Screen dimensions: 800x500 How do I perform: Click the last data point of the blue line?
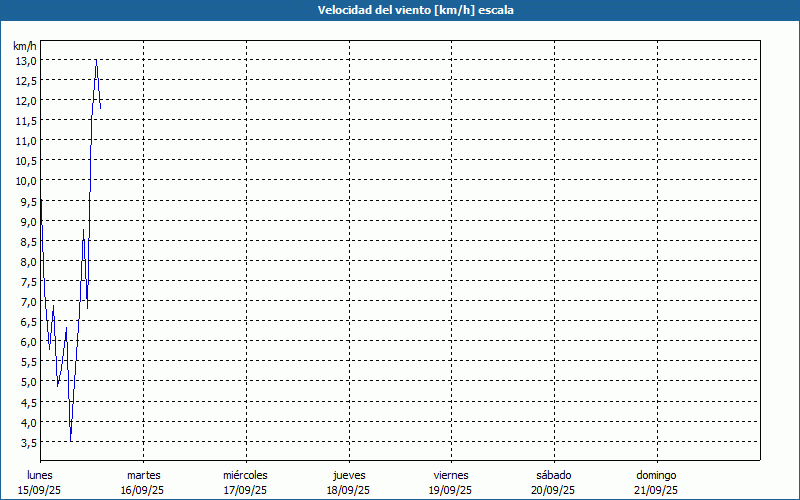click(x=101, y=108)
